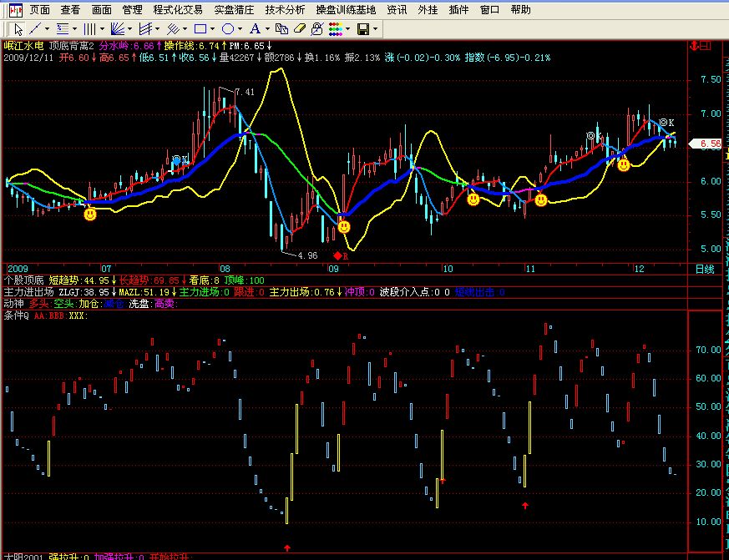Select the trend line drawing tool
The width and height of the screenshot is (729, 560).
(x=35, y=29)
